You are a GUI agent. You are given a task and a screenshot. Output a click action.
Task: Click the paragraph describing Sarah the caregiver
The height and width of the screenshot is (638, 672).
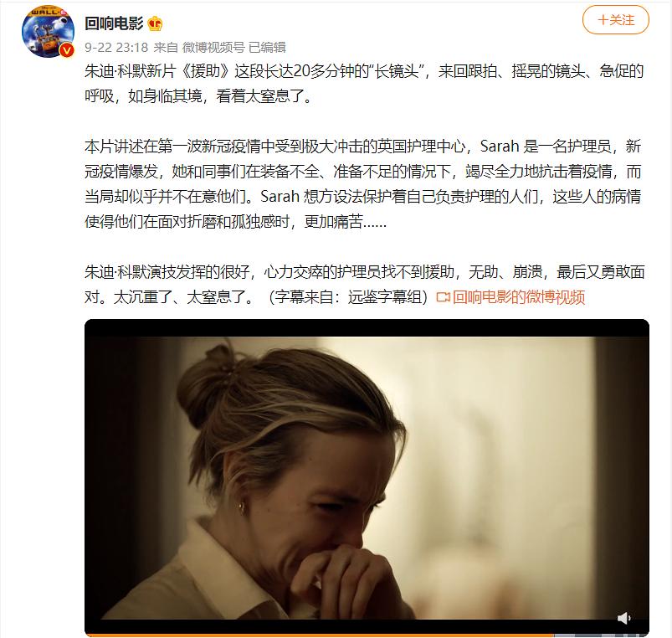363,184
